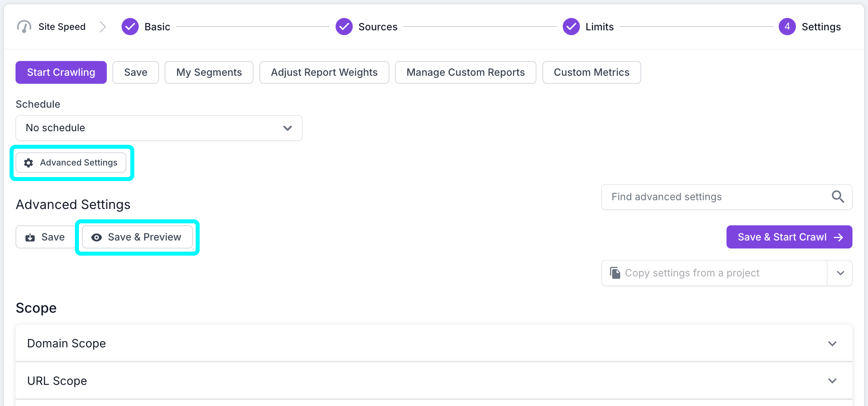Click the arrow icon on Save & Start Crawl

839,237
